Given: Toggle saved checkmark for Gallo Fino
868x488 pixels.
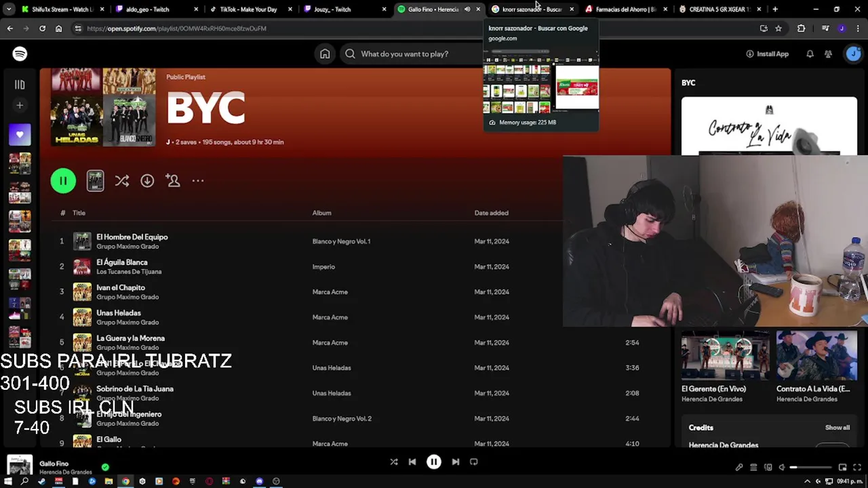Looking at the screenshot, I should point(105,467).
